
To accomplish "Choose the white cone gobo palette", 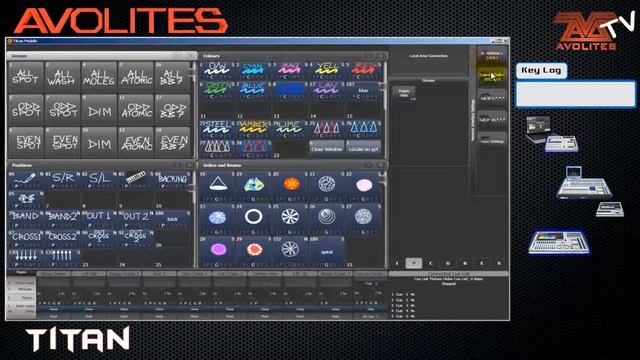I will 217,186.
